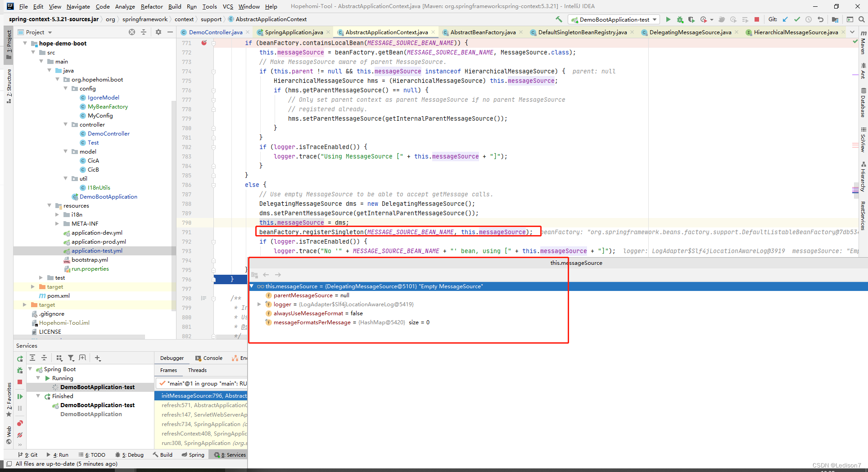This screenshot has height=472, width=868.
Task: Collapse all services in the Services toolbar
Action: tap(44, 358)
